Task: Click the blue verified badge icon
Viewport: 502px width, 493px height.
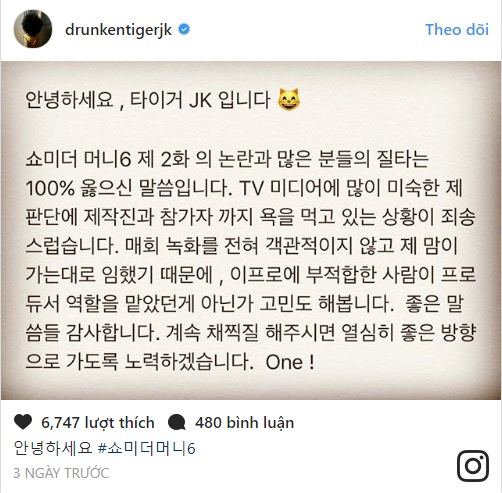Action: (184, 29)
